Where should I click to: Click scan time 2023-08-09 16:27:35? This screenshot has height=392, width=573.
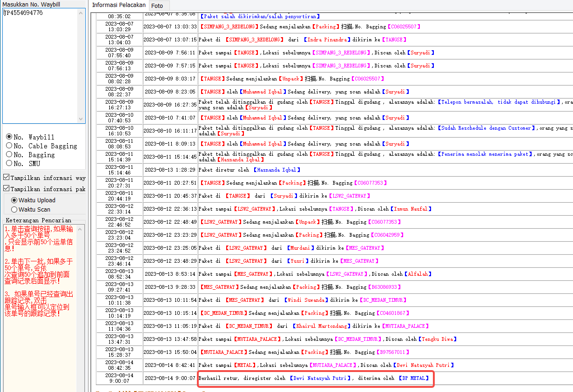170,105
